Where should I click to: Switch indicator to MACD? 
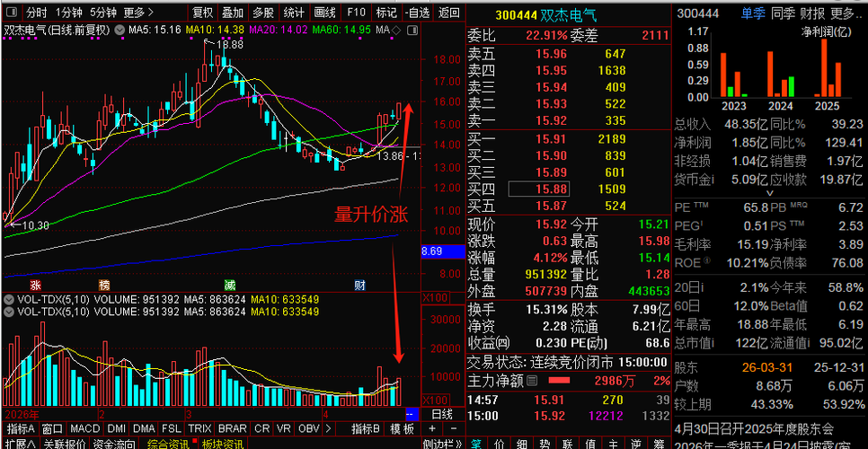tap(84, 428)
